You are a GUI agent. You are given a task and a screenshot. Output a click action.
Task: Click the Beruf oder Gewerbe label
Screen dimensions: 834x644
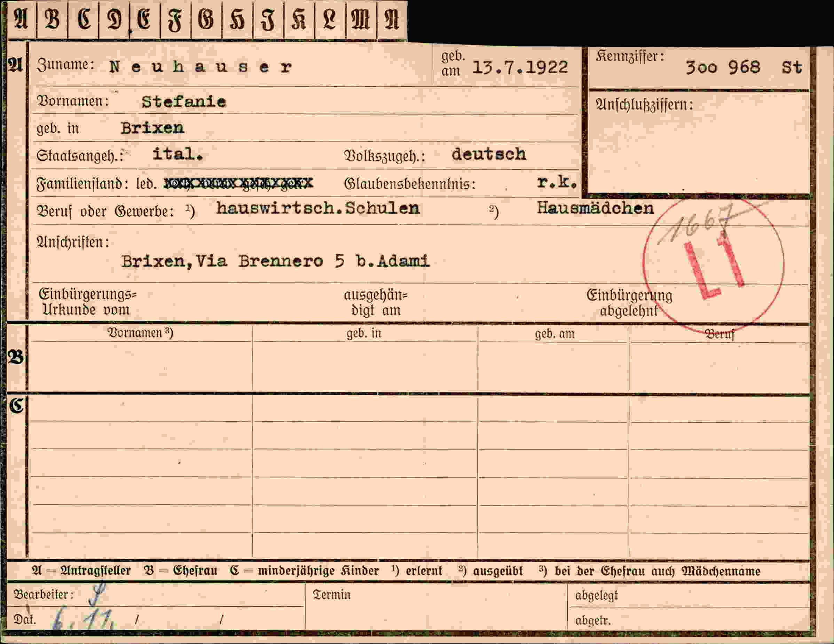[x=105, y=211]
